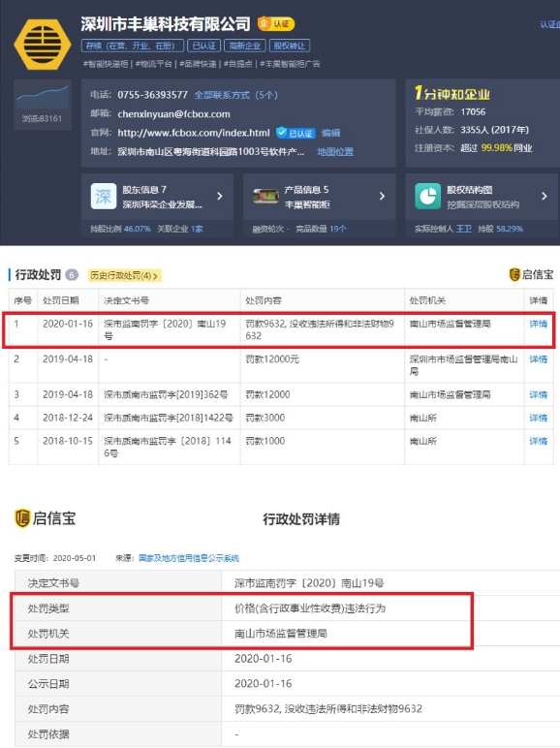This screenshot has width=560, height=748.
Task: Click the 罚款3000 cell
Action: point(265,418)
